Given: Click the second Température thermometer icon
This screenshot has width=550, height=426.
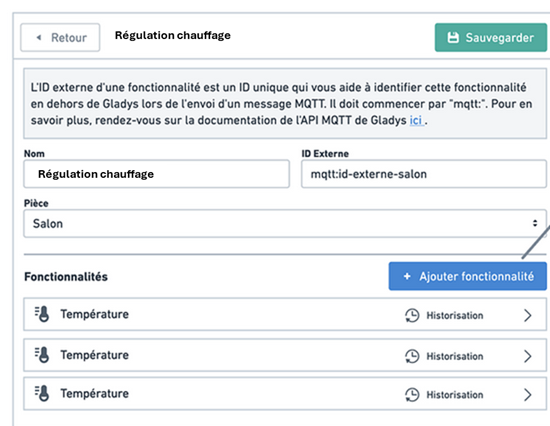Looking at the screenshot, I should click(42, 355).
